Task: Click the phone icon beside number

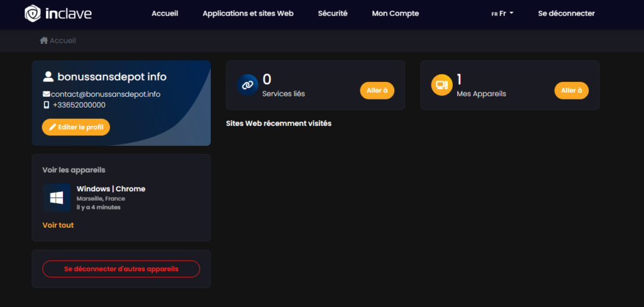Action: [47, 105]
